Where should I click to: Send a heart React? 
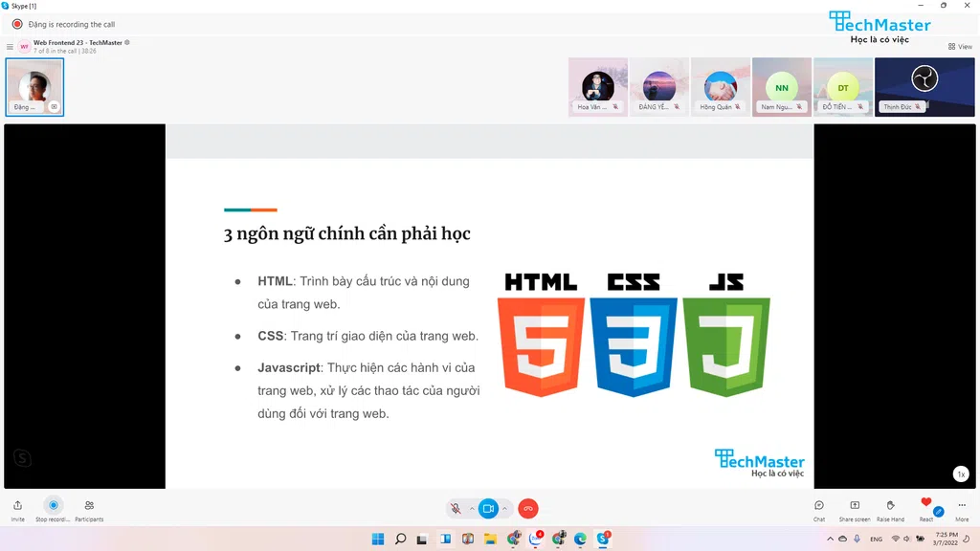click(925, 507)
